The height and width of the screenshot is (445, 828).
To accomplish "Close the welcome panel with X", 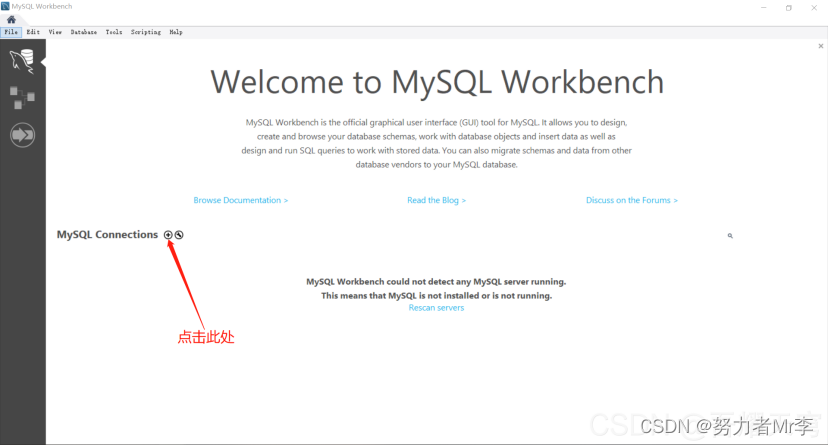I will 821,46.
